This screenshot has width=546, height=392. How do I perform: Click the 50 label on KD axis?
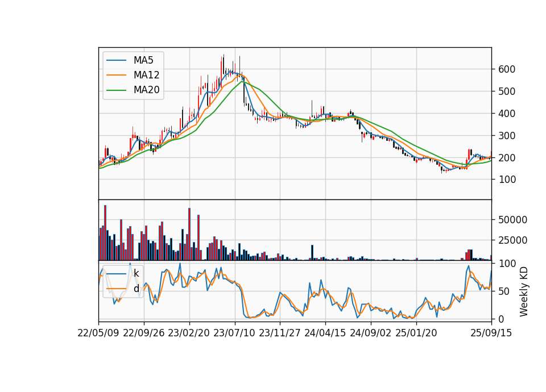(504, 291)
